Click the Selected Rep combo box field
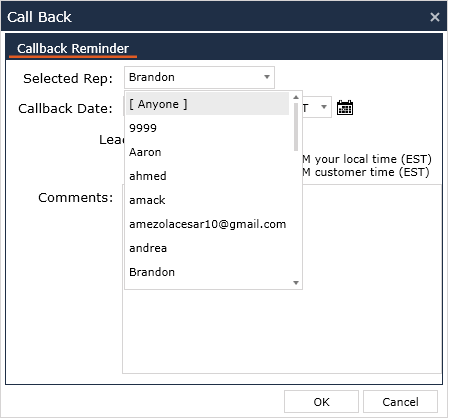The image size is (449, 418). [x=199, y=77]
